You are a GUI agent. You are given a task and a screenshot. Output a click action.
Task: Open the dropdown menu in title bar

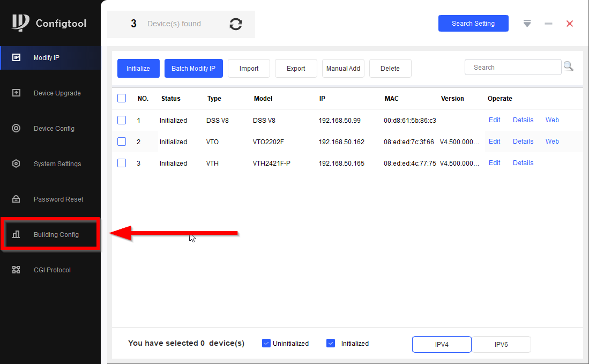pos(527,24)
